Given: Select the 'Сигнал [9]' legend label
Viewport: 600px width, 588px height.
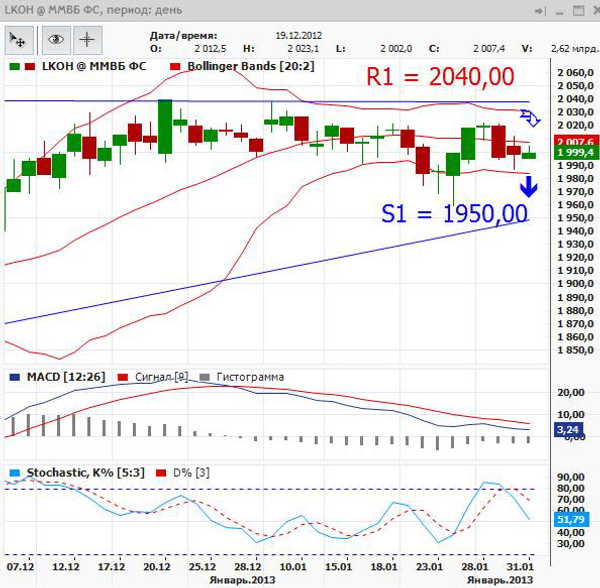Looking at the screenshot, I should (161, 377).
